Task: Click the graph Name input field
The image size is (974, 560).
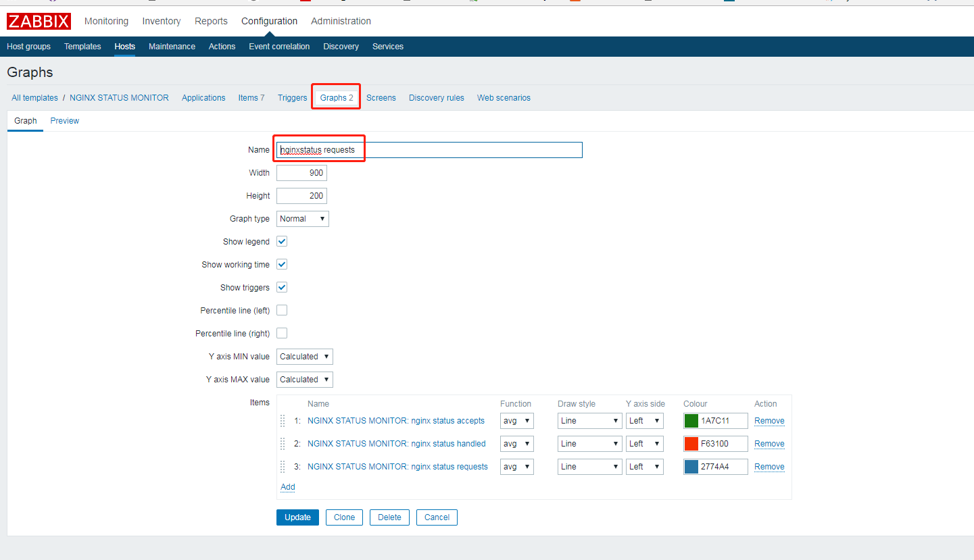Action: tap(429, 150)
